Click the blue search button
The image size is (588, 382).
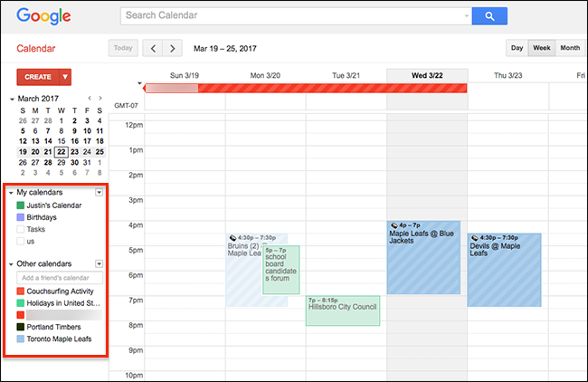coord(489,16)
